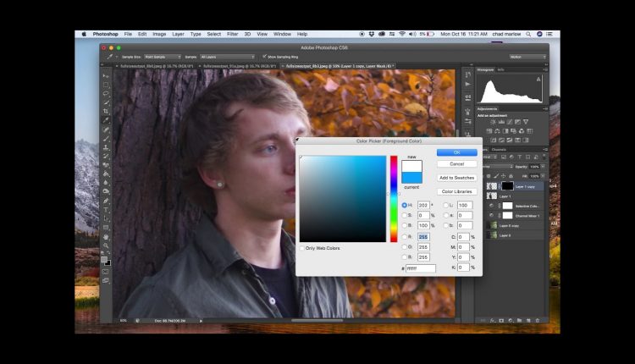Click the vertical hue slider strip
Viewport: 635px width, 364px height.
394,199
